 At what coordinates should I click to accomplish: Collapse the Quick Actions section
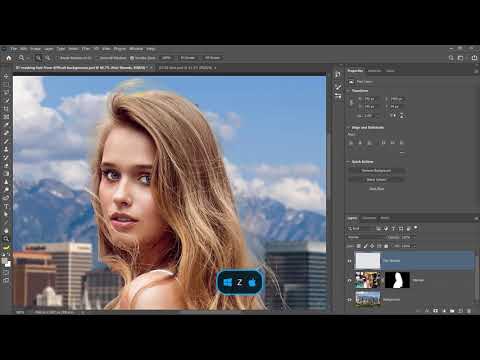pyautogui.click(x=349, y=162)
